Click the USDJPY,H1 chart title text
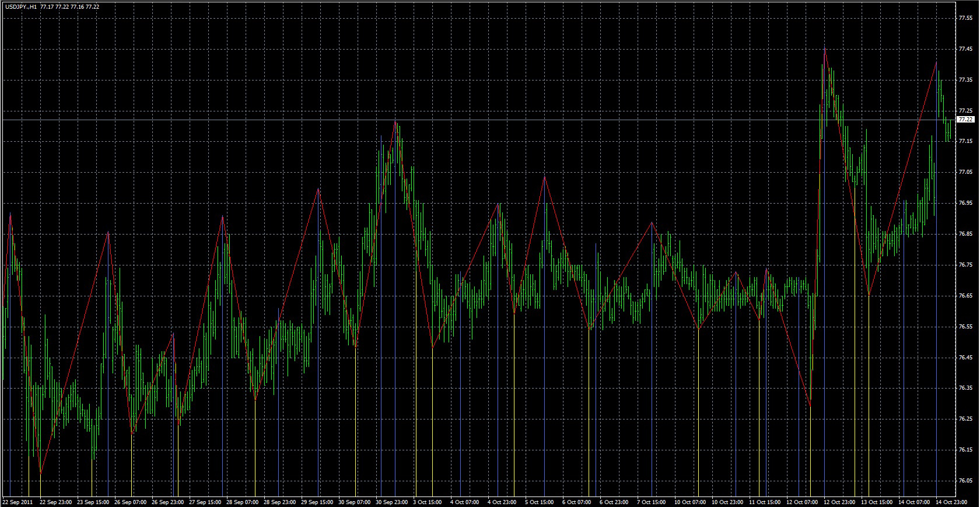980x507 pixels. pyautogui.click(x=22, y=7)
